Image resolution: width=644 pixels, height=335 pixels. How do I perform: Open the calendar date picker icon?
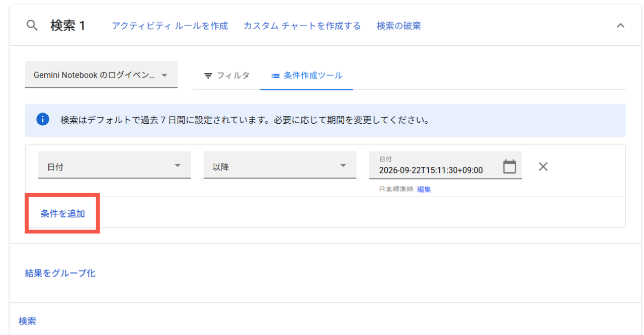pos(510,166)
